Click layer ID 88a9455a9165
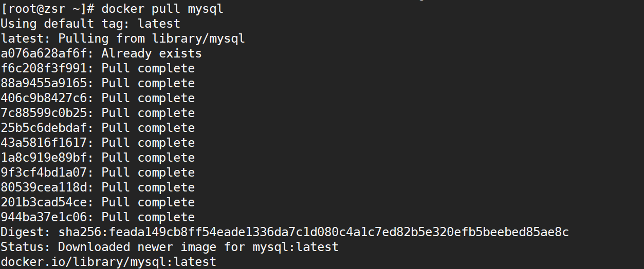 44,83
